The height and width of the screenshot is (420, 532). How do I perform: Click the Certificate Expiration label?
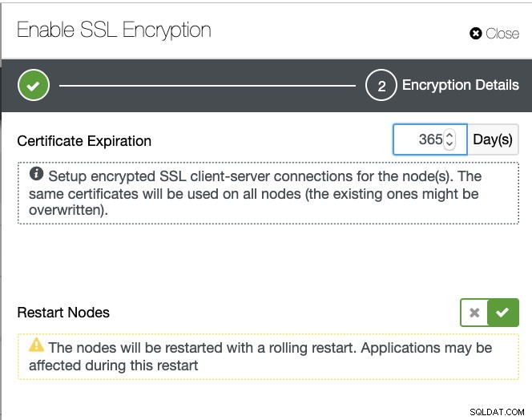point(84,141)
